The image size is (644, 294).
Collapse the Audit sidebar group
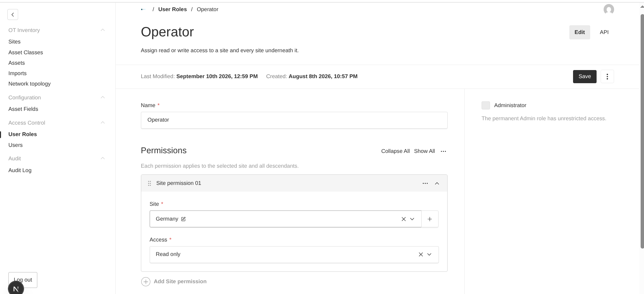(x=103, y=158)
